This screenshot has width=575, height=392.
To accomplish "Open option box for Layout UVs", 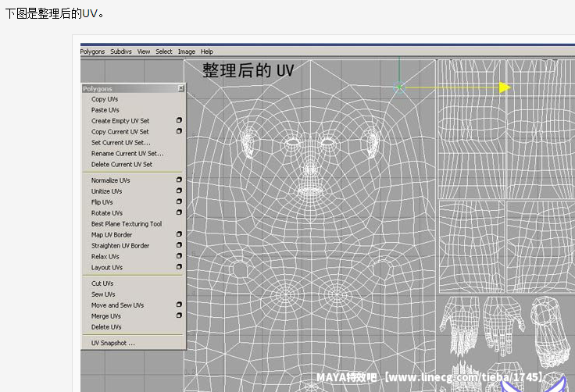I will click(179, 267).
